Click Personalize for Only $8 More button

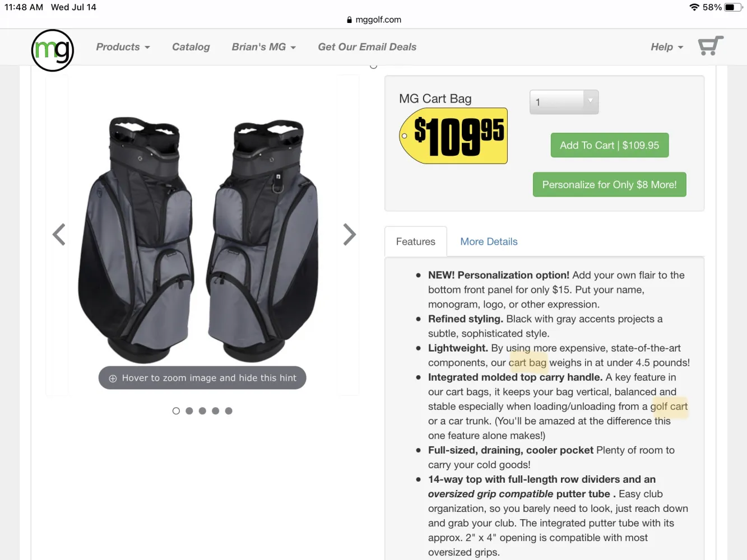[610, 185]
